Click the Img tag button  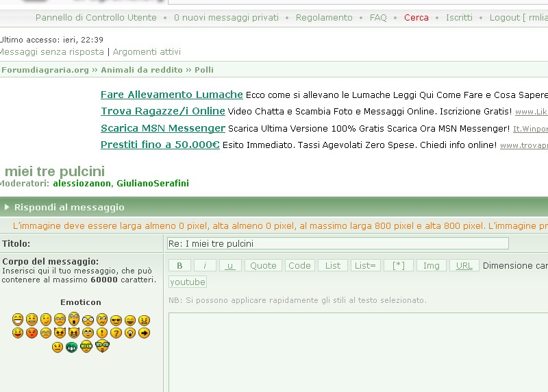[x=432, y=265]
